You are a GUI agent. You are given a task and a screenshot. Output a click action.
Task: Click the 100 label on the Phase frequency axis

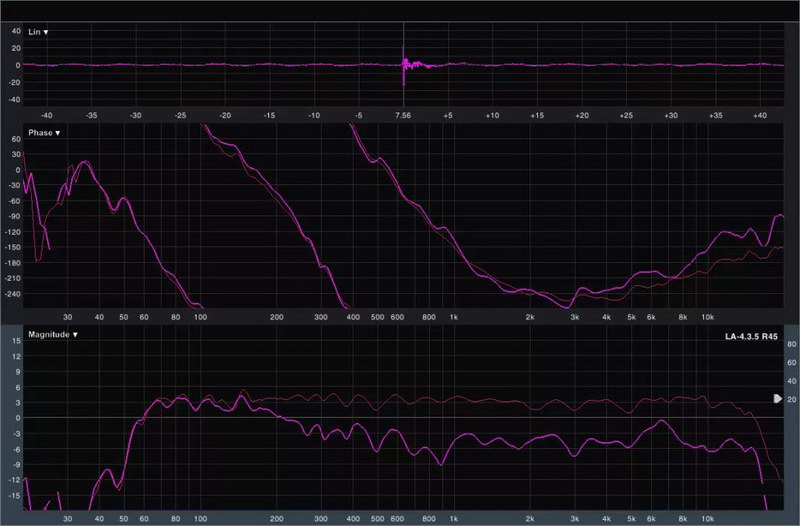[201, 317]
